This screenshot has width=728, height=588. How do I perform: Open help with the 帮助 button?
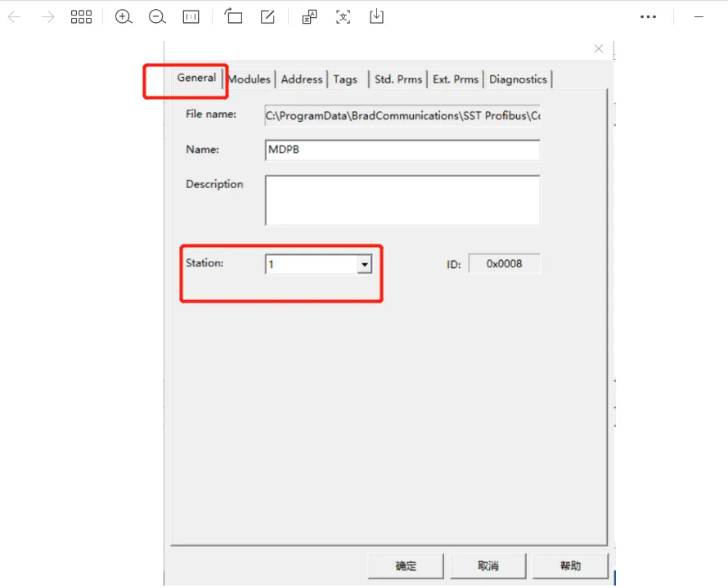point(570,566)
